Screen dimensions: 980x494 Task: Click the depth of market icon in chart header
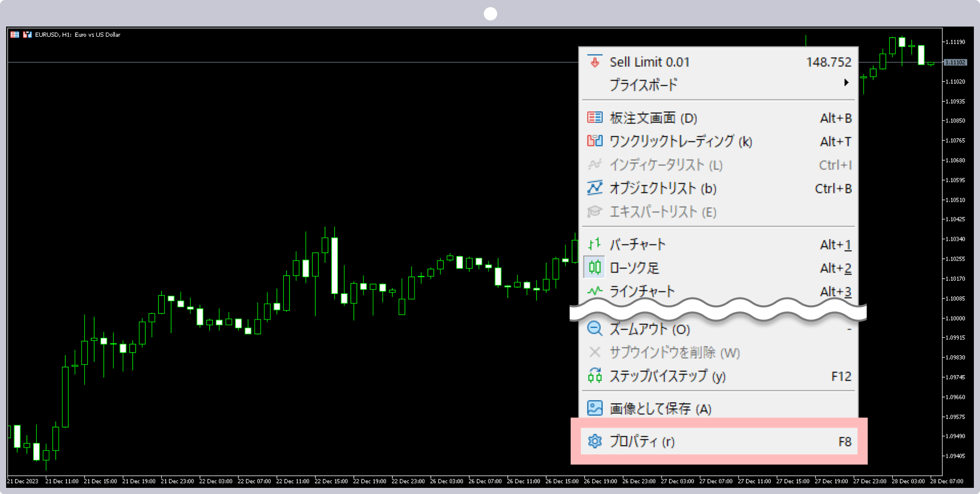click(15, 35)
